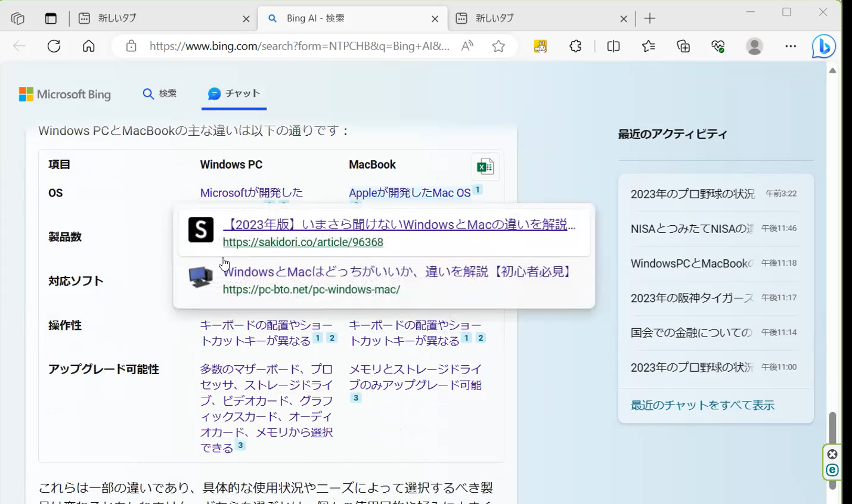
Task: Close the last 新しいタブ tab
Action: tap(624, 19)
